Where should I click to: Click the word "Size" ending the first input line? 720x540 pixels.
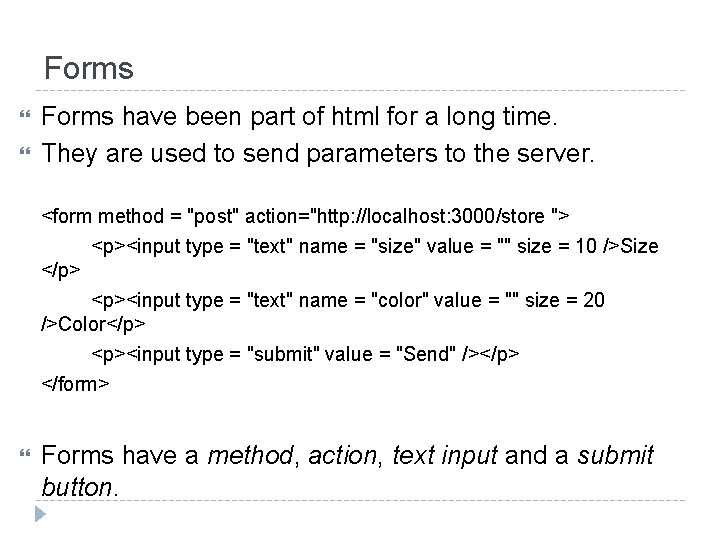pyautogui.click(x=638, y=245)
